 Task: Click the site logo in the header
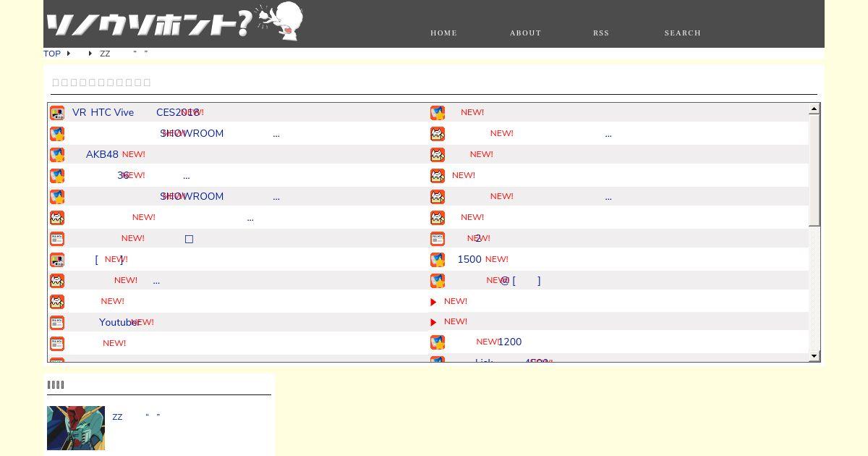click(174, 22)
